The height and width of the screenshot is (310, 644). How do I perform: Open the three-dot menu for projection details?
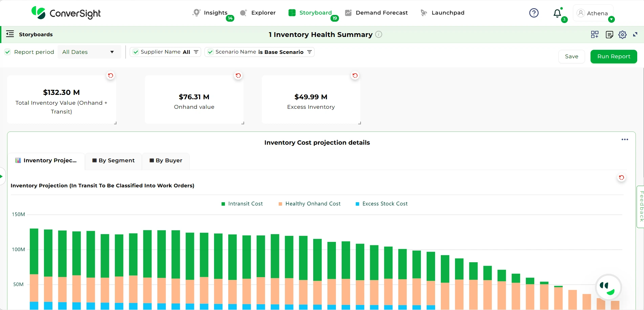625,140
